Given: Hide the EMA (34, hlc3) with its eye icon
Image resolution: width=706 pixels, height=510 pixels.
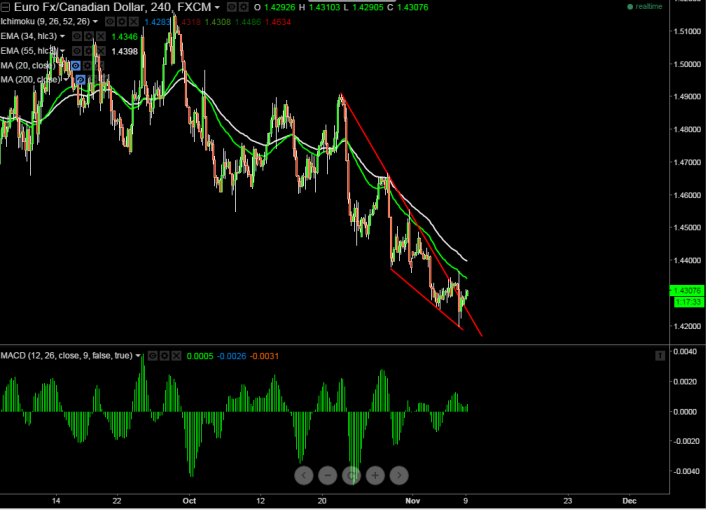Looking at the screenshot, I should (x=77, y=36).
